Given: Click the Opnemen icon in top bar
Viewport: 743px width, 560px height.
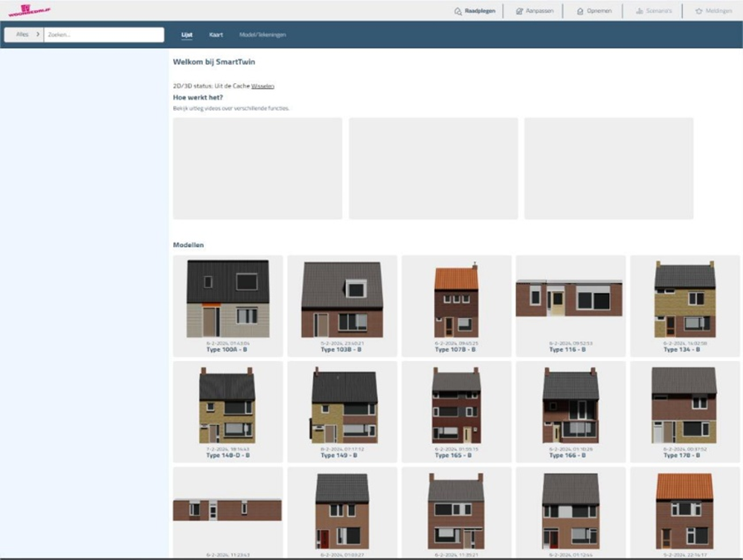Looking at the screenshot, I should [580, 12].
